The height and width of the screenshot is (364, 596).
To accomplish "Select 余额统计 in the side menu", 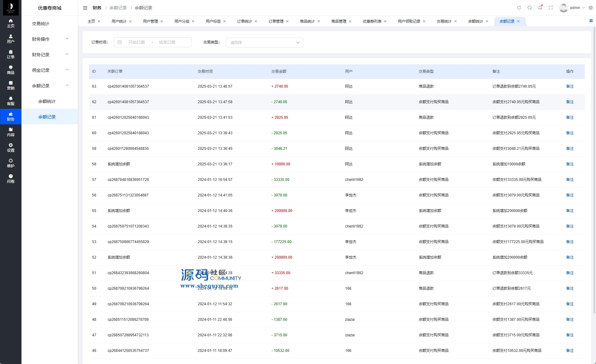I will pos(47,101).
